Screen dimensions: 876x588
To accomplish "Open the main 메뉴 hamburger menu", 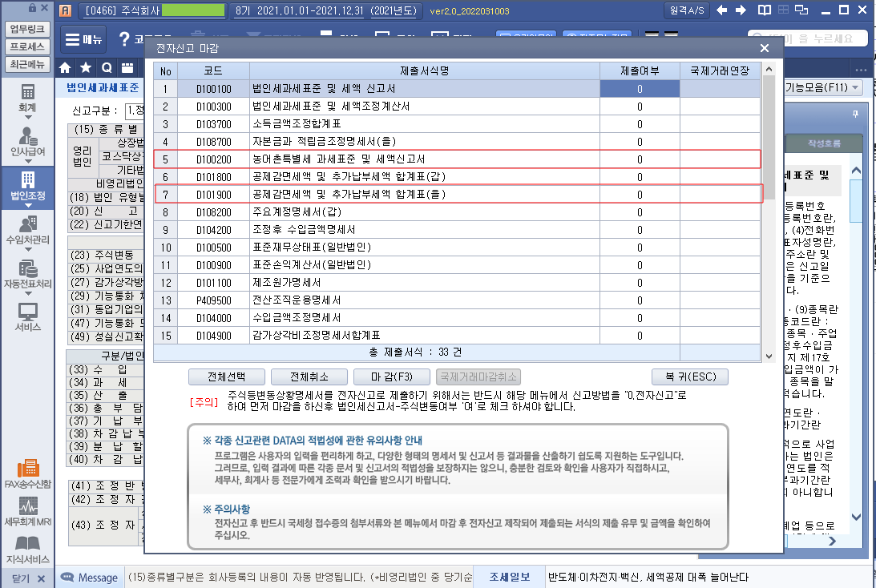I will click(x=84, y=39).
